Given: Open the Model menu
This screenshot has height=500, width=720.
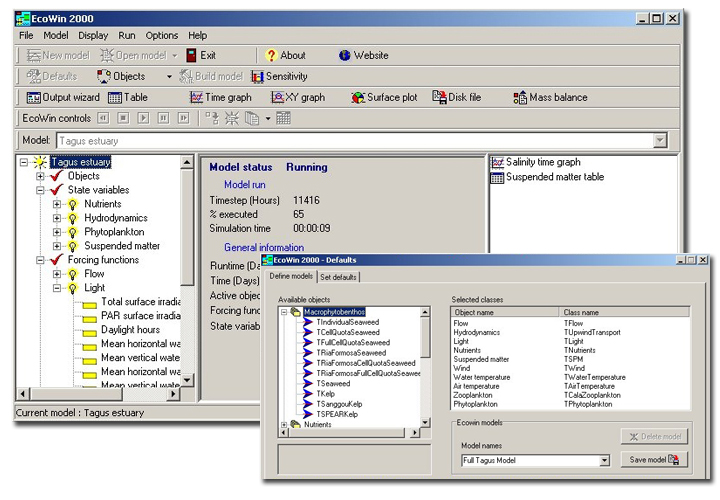Looking at the screenshot, I should 56,35.
